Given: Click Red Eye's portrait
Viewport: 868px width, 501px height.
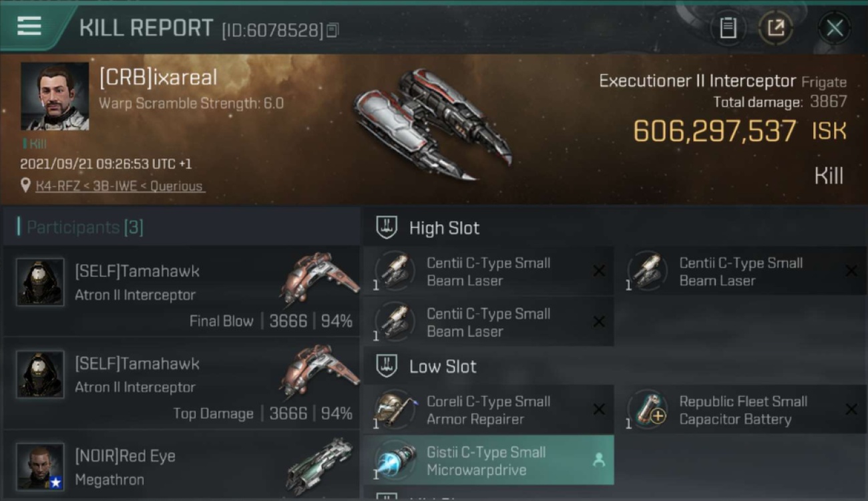Looking at the screenshot, I should point(40,466).
